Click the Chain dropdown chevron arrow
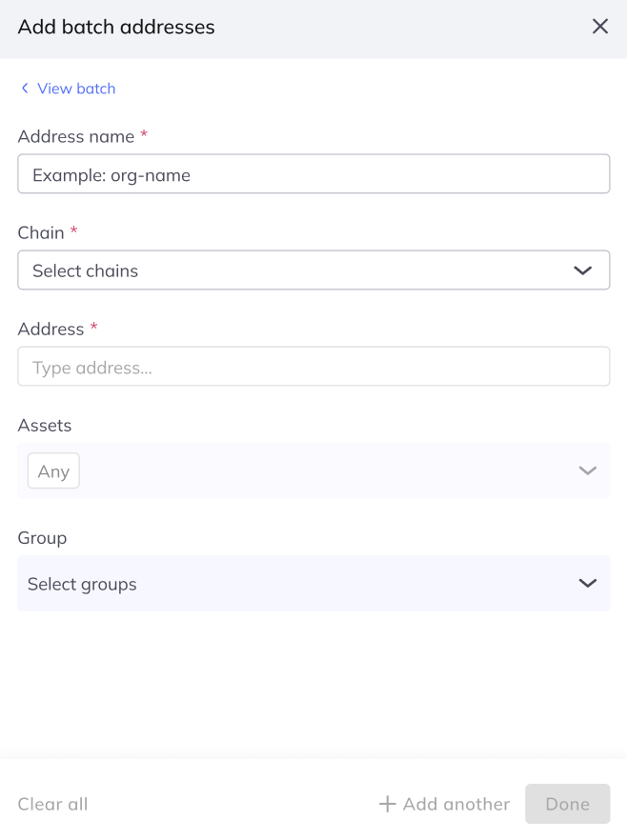 583,270
